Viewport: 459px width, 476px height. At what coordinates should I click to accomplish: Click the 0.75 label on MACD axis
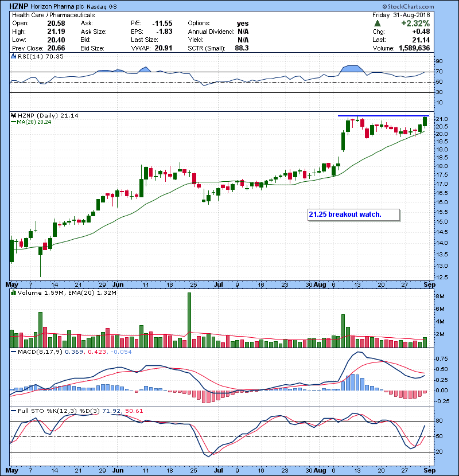point(442,359)
